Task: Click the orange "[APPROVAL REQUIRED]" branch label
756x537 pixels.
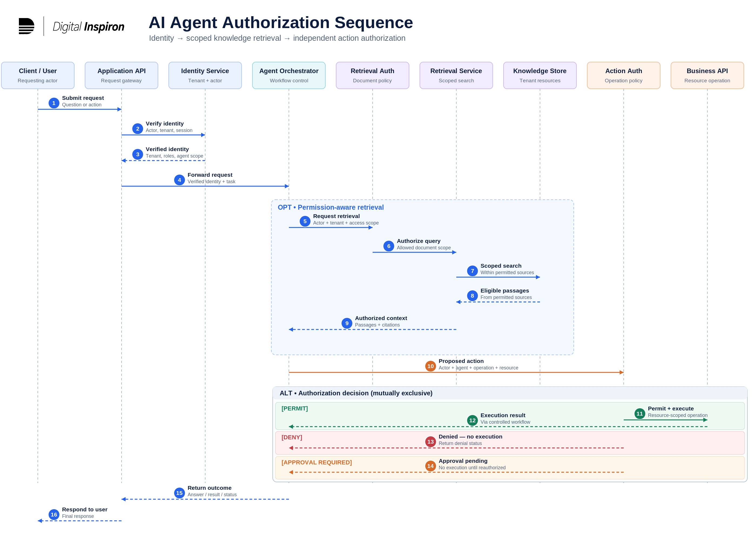Action: (317, 463)
